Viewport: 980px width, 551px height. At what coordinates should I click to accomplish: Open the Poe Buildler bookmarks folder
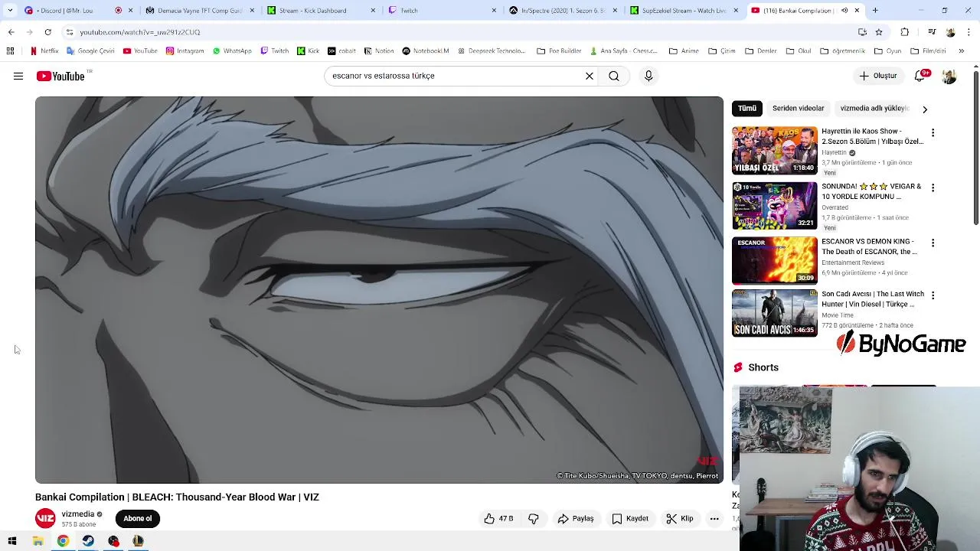559,51
